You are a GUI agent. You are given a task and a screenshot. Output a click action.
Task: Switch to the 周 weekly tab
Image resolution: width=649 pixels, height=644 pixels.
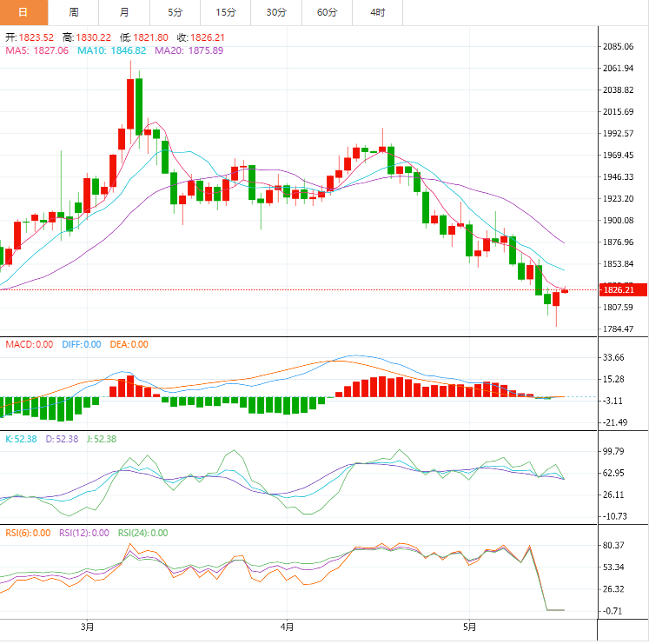pyautogui.click(x=74, y=12)
